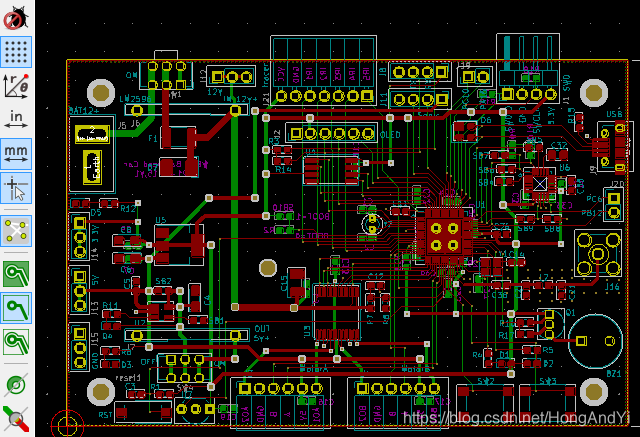640x437 pixels.
Task: Click the 12V silkscreen label
Action: pos(214,92)
